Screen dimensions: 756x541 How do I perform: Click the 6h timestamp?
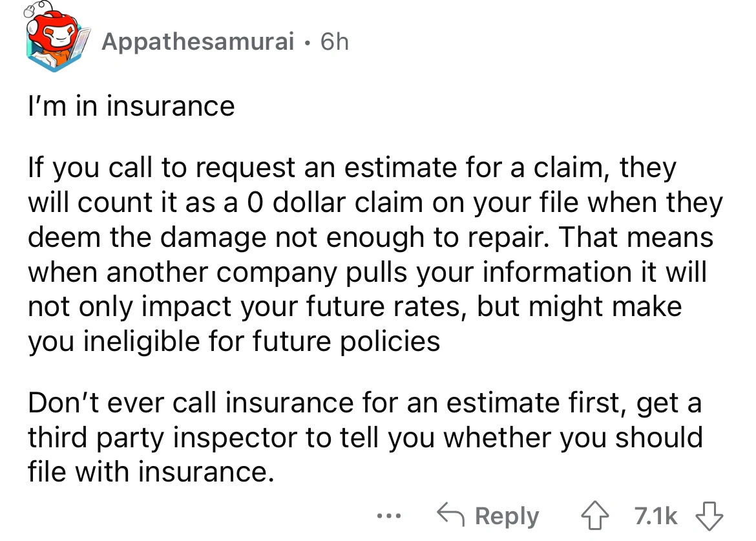point(334,43)
